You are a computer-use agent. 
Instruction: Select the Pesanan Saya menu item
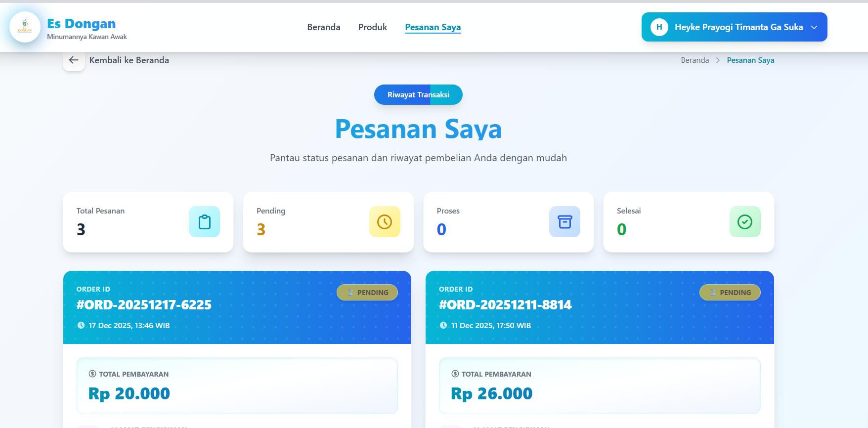(x=433, y=27)
